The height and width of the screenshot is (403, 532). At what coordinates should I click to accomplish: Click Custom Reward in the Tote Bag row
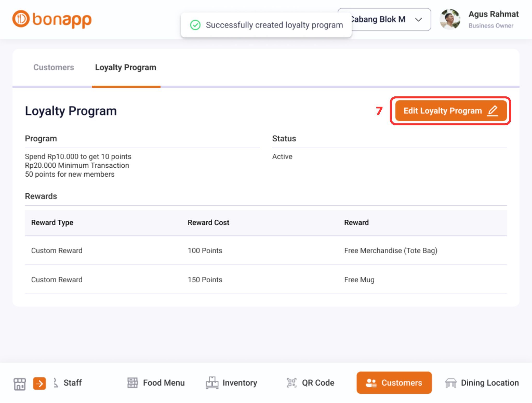(57, 251)
